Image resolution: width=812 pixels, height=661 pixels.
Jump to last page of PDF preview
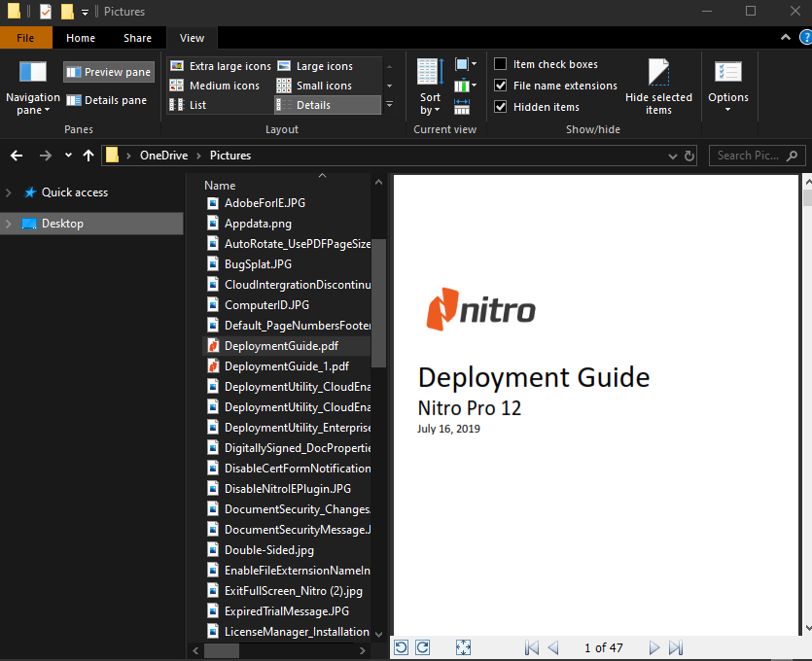coord(677,647)
